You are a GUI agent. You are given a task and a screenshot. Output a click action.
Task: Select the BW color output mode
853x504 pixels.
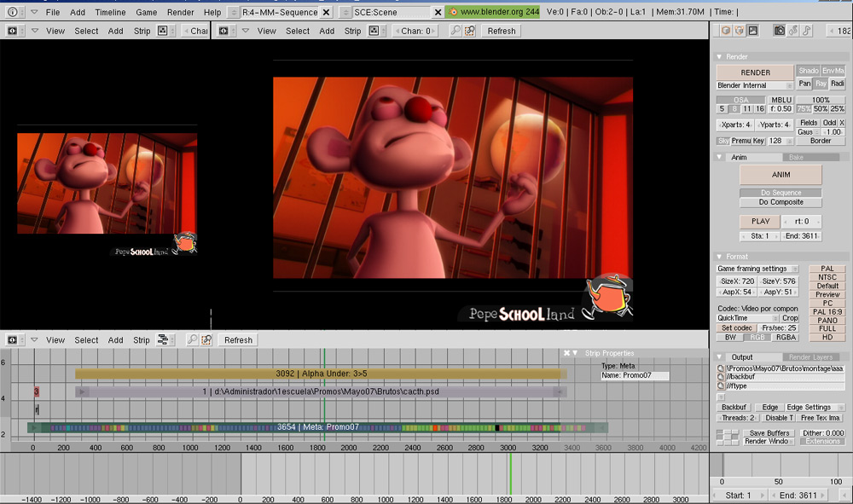point(730,337)
